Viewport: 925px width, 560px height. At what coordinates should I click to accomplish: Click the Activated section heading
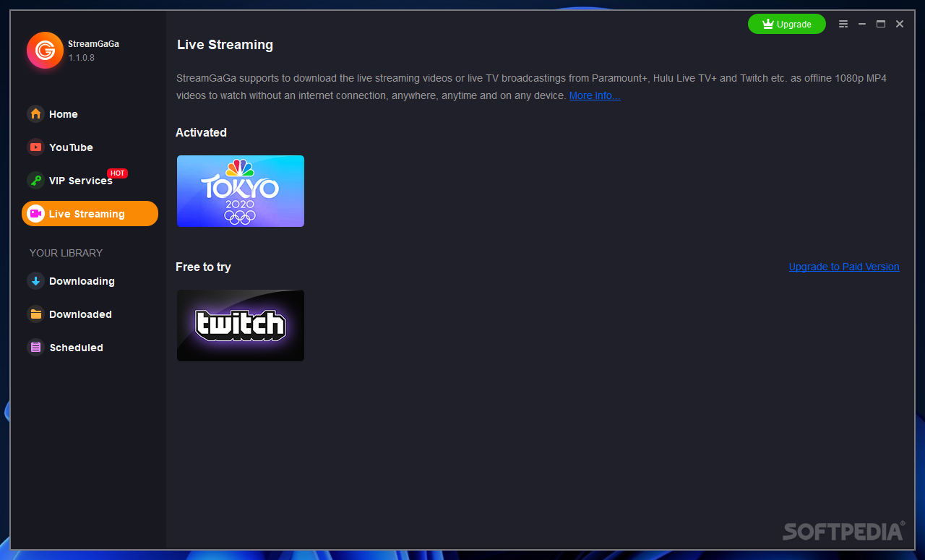[201, 132]
